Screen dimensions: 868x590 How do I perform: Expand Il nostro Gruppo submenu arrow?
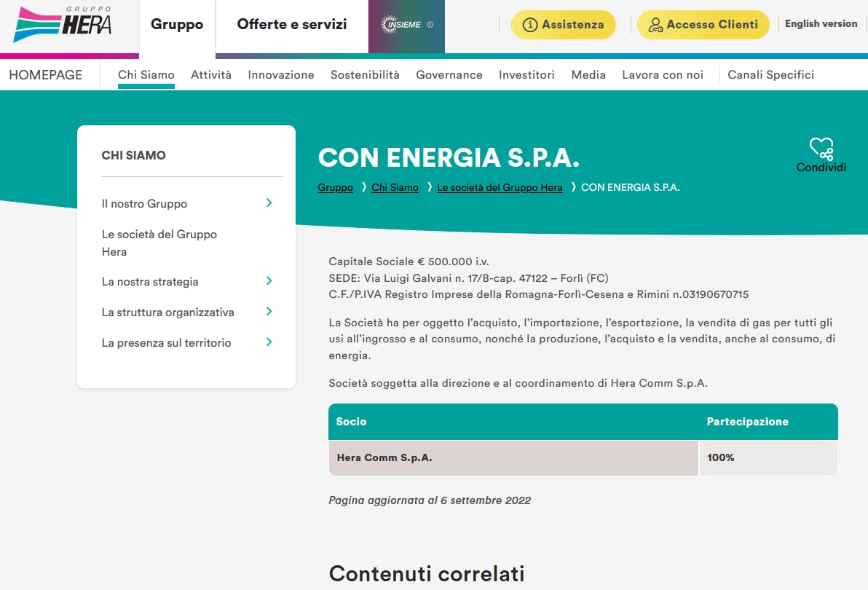pos(269,203)
